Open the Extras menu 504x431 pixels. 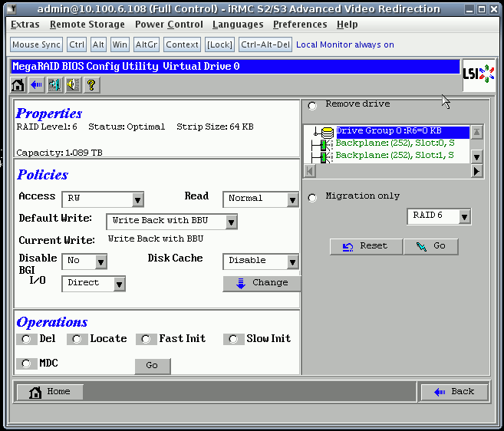click(25, 25)
